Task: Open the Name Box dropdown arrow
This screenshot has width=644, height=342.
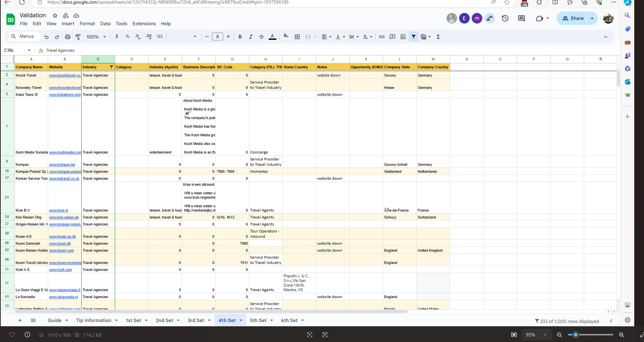Action: pyautogui.click(x=29, y=51)
